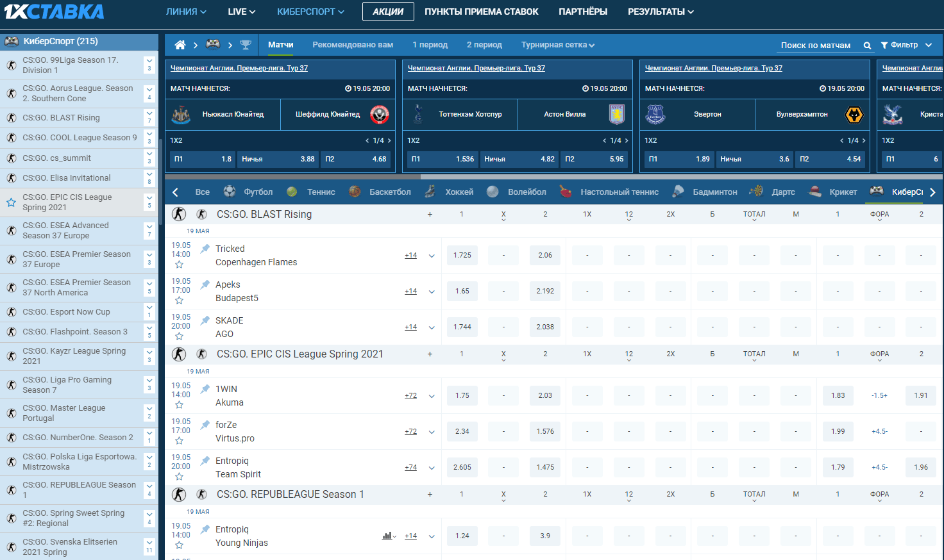Viewport: 944px width, 560px height.
Task: Select the Настольный теннис paddle icon
Action: (566, 192)
